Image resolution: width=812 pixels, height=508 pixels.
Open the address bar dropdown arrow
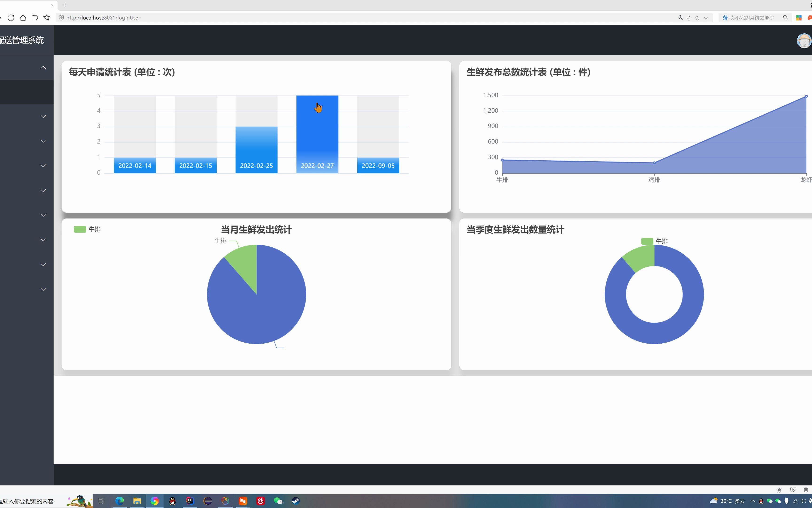pos(706,18)
